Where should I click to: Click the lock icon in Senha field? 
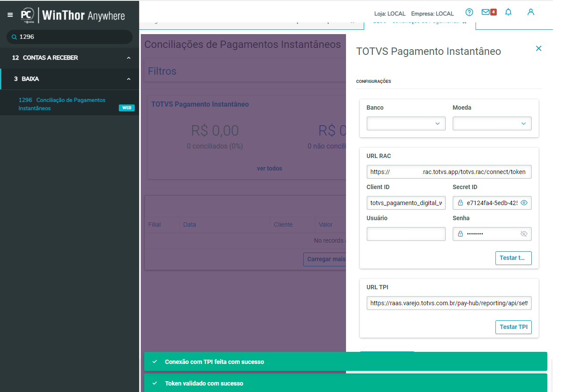click(x=460, y=234)
